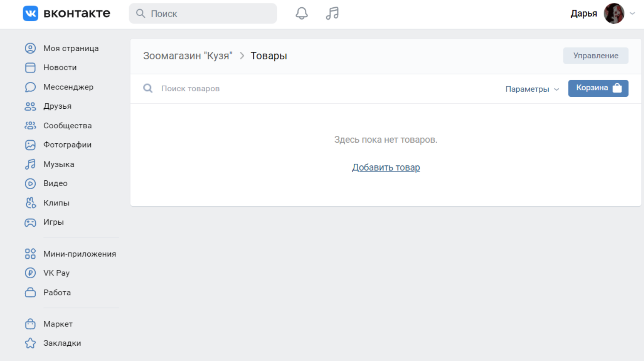Click the VK logo icon

pos(30,13)
